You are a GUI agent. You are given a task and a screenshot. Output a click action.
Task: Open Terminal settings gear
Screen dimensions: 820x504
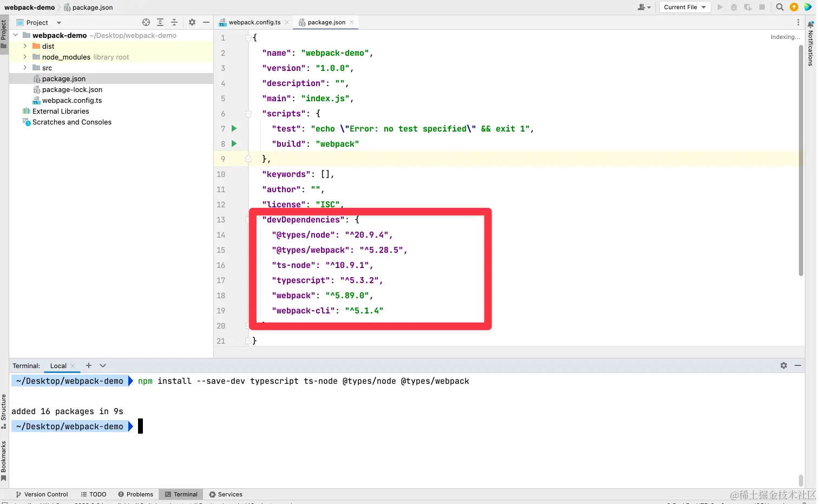(784, 365)
